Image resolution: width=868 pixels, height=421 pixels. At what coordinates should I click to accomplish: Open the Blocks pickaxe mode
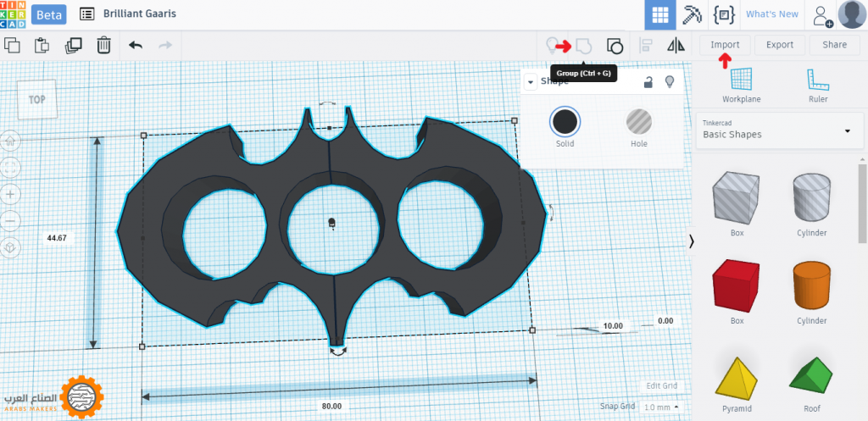[692, 14]
